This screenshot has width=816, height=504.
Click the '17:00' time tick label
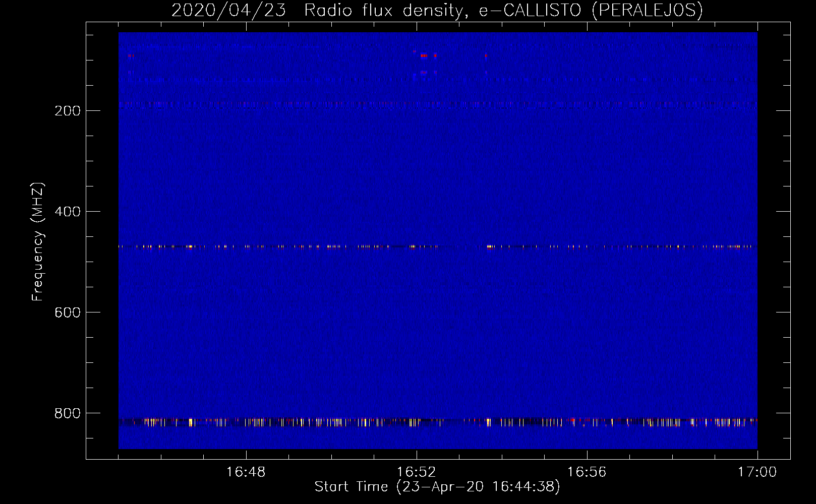click(x=757, y=472)
